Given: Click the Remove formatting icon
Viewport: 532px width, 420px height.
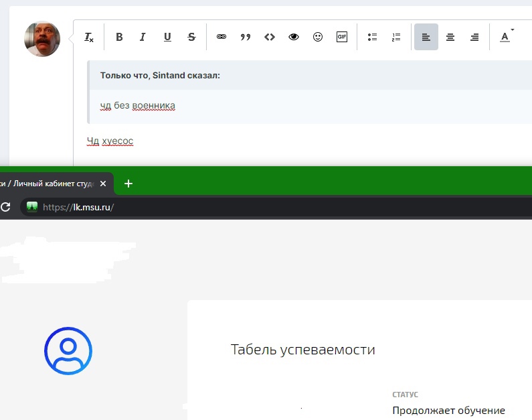Looking at the screenshot, I should [89, 38].
